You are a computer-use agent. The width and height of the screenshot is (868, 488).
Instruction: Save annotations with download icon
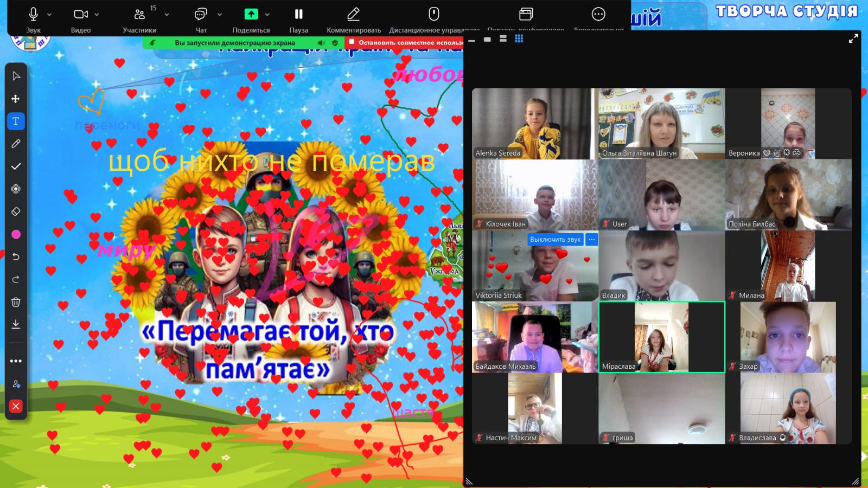coord(16,324)
